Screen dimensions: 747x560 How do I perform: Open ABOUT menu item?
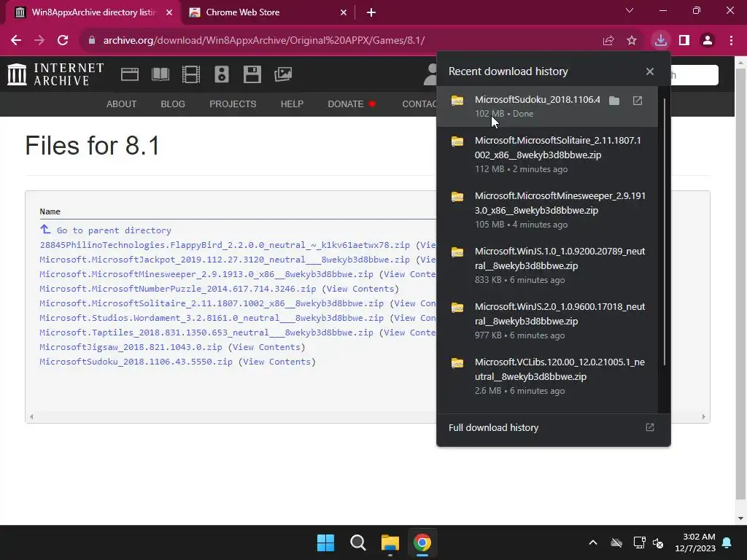click(x=122, y=104)
